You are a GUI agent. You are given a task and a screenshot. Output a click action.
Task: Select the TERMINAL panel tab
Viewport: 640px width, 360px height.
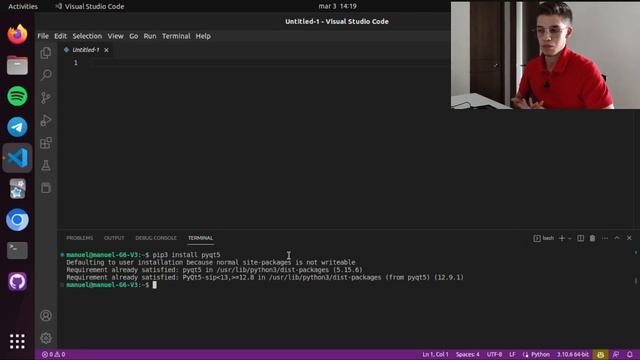[x=200, y=238]
